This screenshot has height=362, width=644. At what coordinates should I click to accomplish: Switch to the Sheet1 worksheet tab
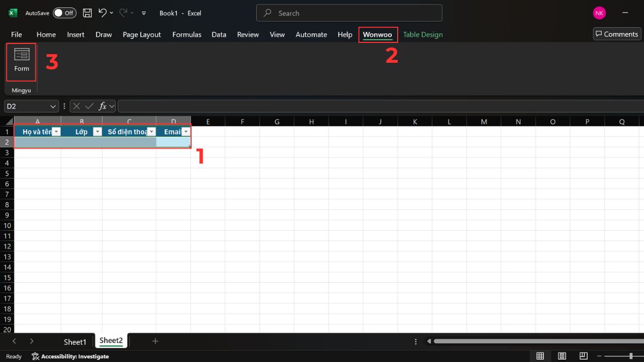coord(75,341)
